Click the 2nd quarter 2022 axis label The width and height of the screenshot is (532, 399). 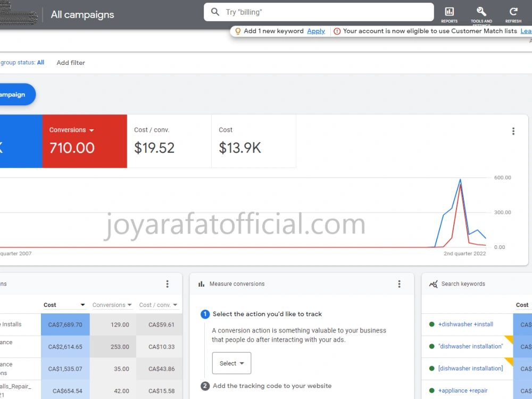pyautogui.click(x=464, y=253)
